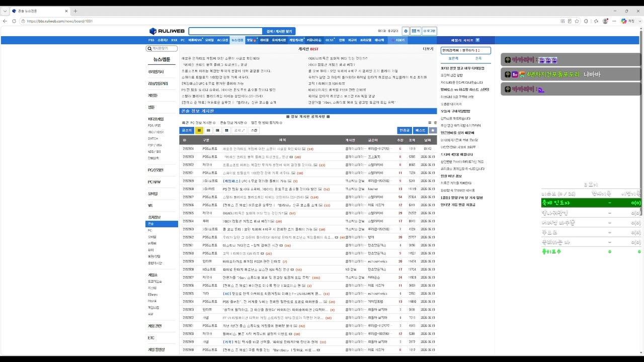Select 뉴스/정보 navigation tab
This screenshot has height=362, width=644.
coord(237,40)
